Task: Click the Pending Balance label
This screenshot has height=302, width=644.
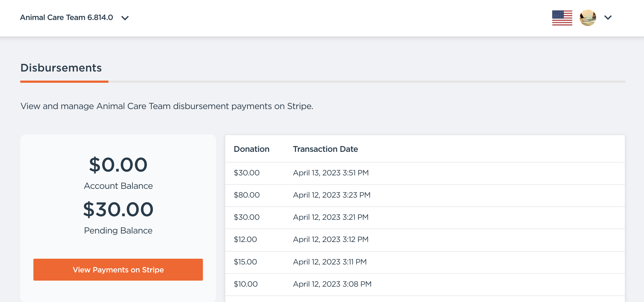Action: click(x=118, y=230)
